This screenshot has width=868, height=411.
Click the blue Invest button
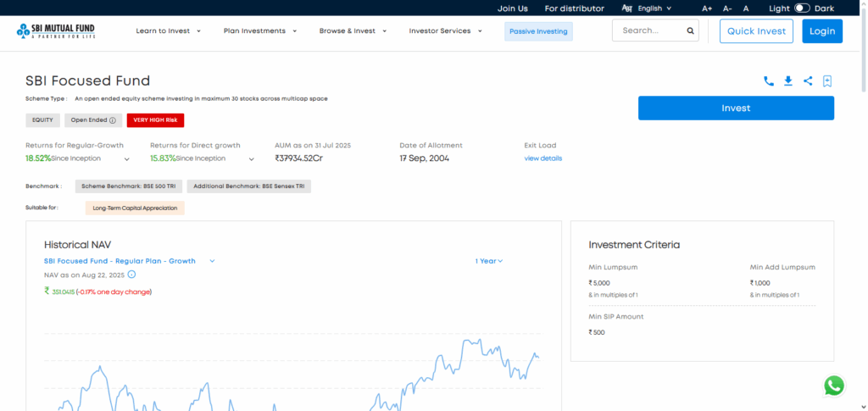[x=736, y=108]
